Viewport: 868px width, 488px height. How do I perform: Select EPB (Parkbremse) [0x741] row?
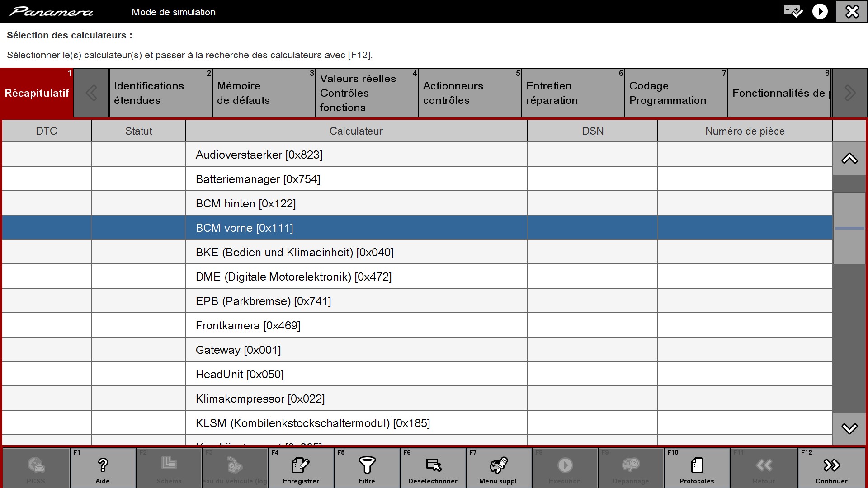[x=417, y=301]
